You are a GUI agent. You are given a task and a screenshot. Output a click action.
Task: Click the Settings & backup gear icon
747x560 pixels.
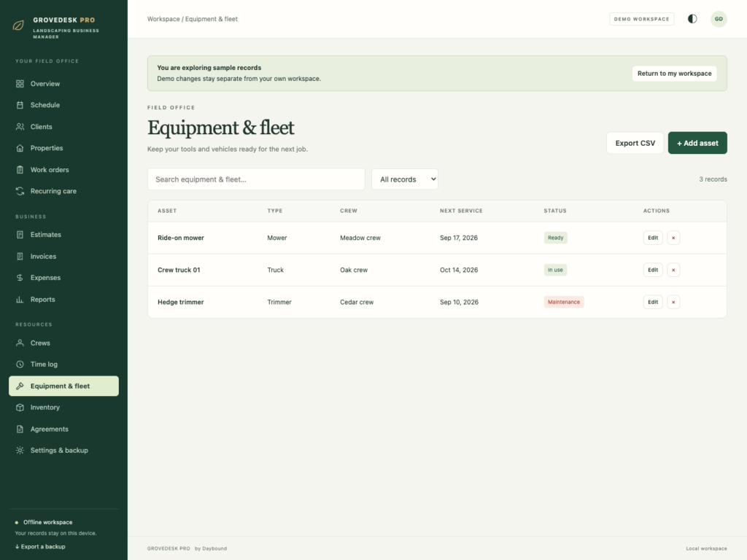tap(20, 451)
